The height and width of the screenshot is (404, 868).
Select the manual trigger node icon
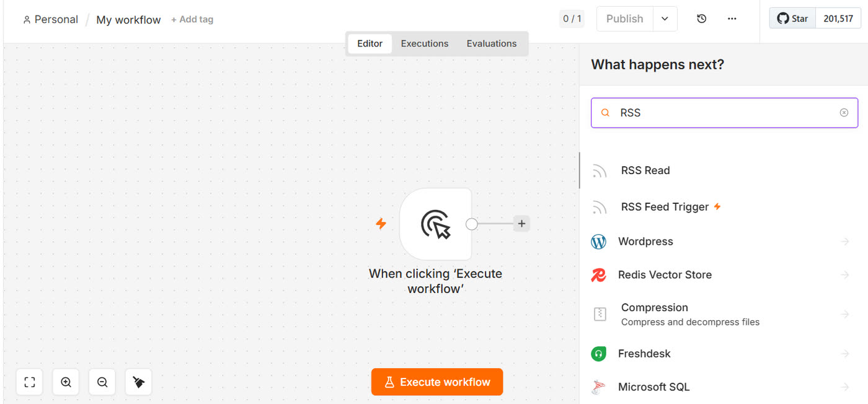pos(435,224)
